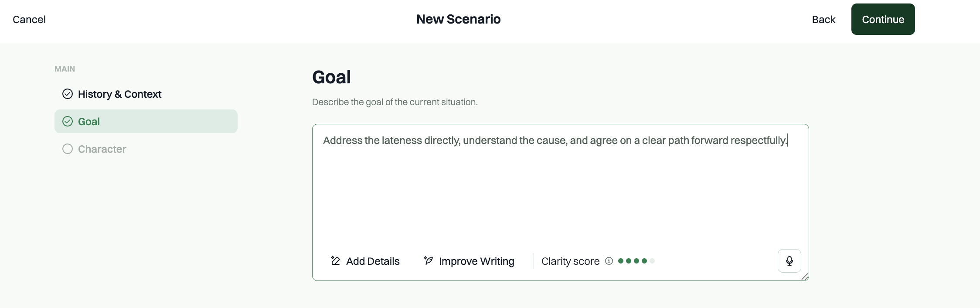
Task: Grab the textarea resize handle corner
Action: [805, 277]
